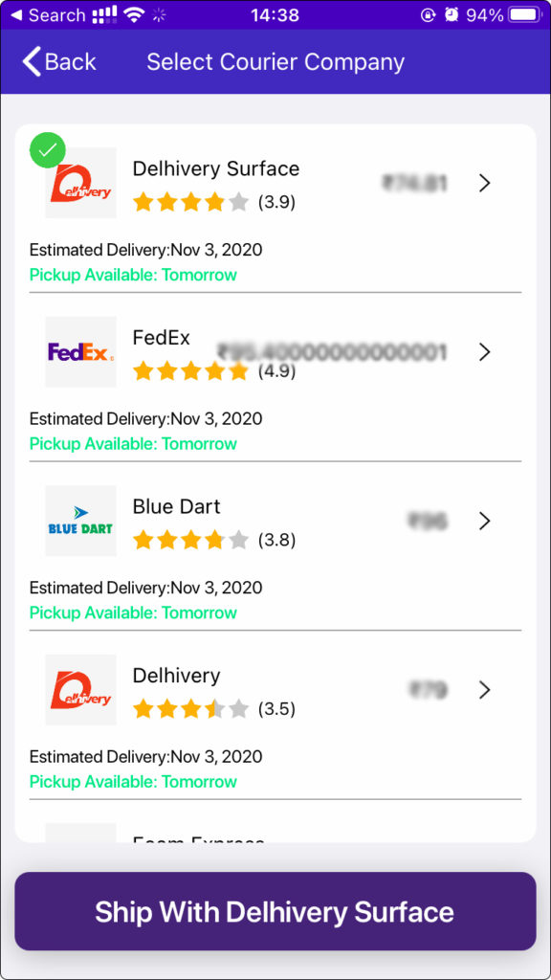The height and width of the screenshot is (980, 551).
Task: Toggle the green checkmark on Delhivery Surface
Action: click(x=48, y=150)
